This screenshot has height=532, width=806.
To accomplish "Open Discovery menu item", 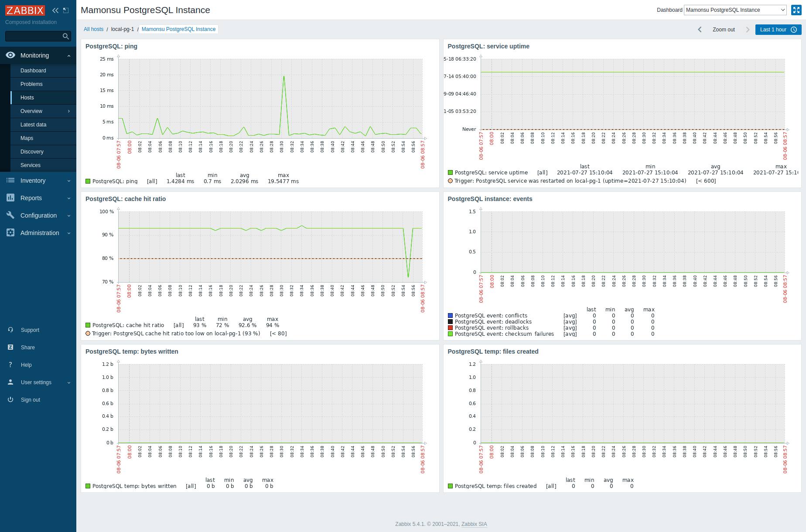I will (x=43, y=152).
